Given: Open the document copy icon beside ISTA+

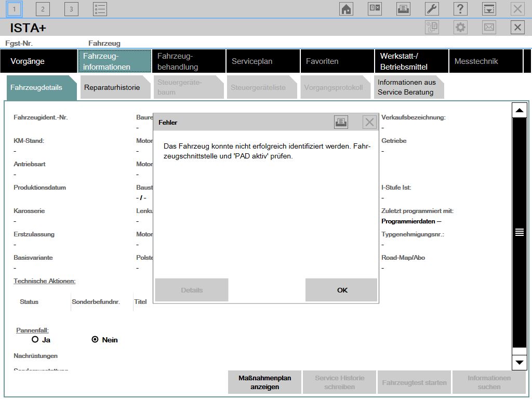Looking at the screenshot, I should pyautogui.click(x=432, y=28).
